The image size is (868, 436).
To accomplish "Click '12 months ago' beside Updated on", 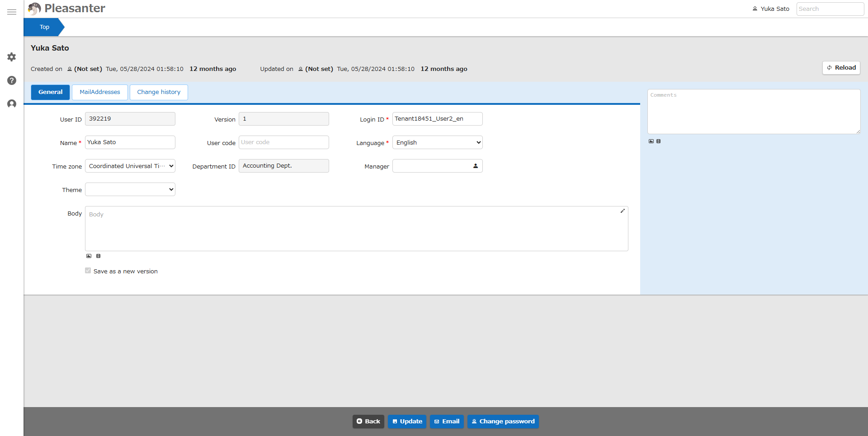I will tap(444, 69).
